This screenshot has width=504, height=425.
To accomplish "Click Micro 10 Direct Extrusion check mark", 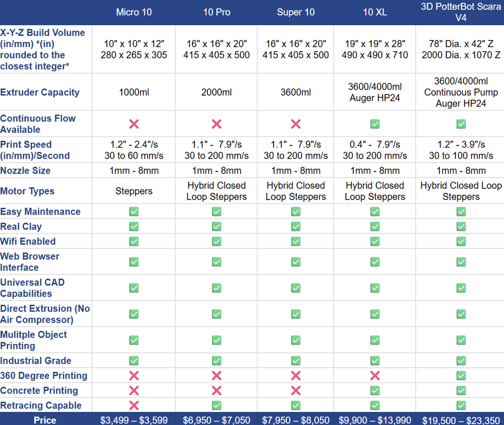I will 134,314.
